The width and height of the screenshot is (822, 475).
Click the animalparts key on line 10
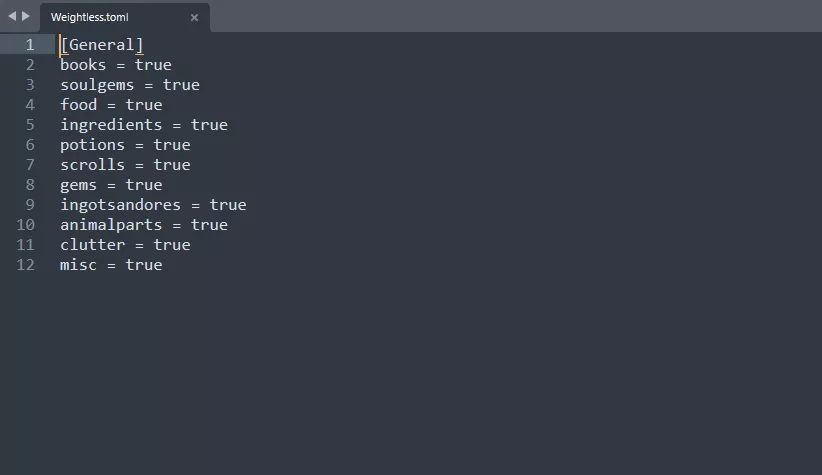tap(111, 225)
